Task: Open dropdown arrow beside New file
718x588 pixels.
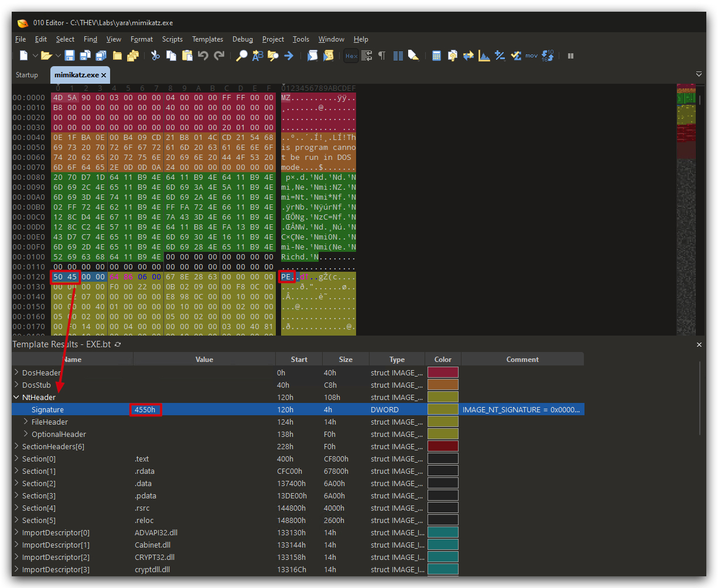Action: (x=35, y=56)
